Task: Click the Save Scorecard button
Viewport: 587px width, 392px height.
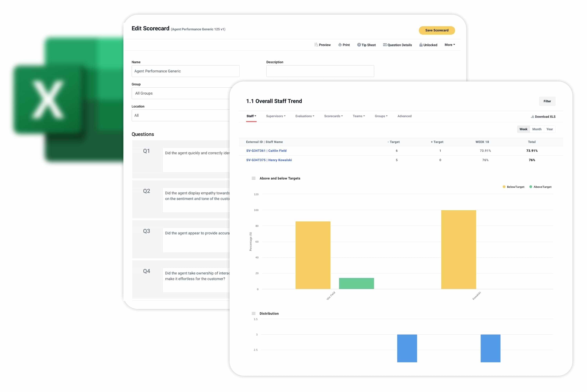Action: click(x=437, y=30)
